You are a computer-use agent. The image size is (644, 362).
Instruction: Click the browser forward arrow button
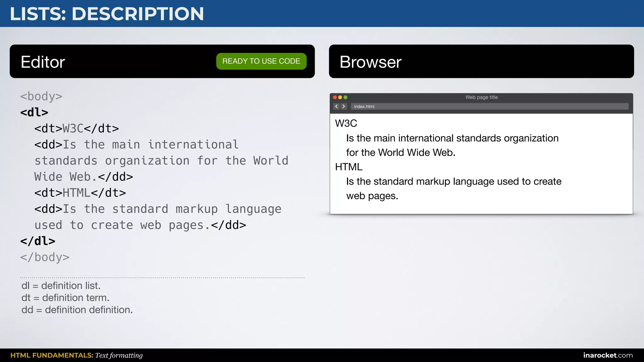344,107
